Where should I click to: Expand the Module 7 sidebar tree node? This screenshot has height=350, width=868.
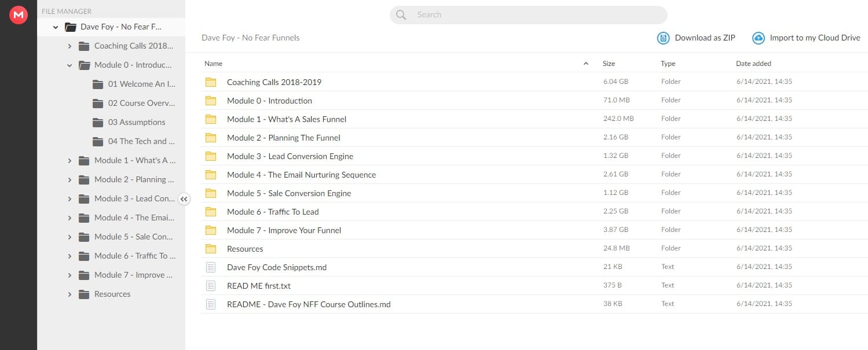(x=69, y=275)
